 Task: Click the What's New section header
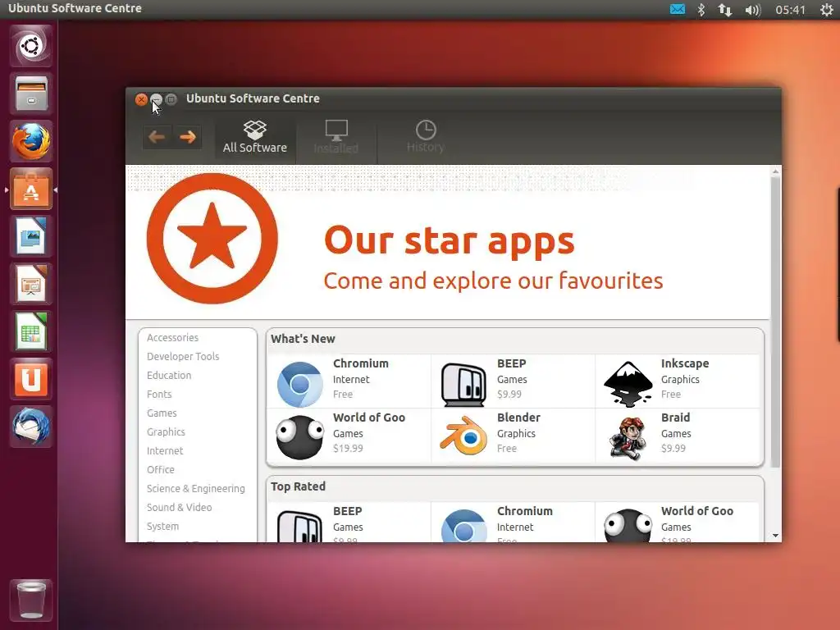(303, 339)
